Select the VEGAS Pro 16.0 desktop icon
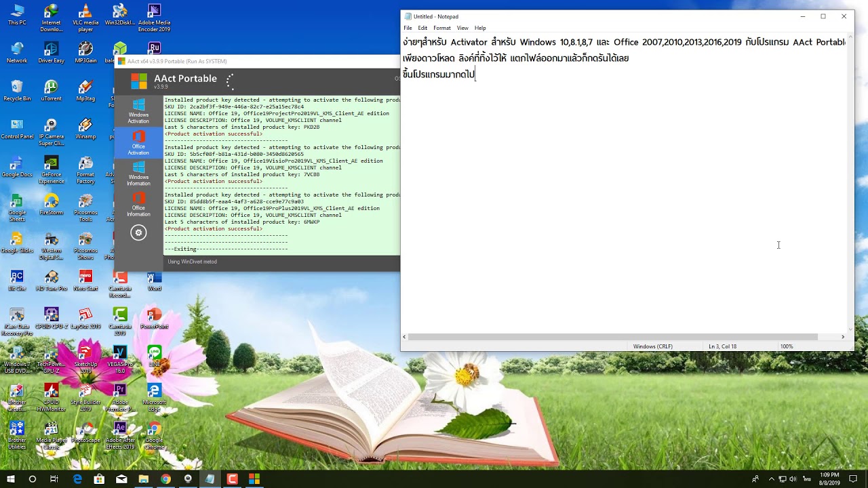Screen dimensions: 868x488 (x=120, y=359)
